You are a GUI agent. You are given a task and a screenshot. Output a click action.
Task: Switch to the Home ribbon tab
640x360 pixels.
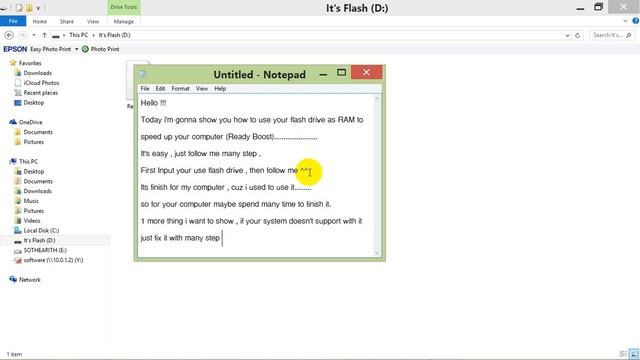click(x=40, y=21)
